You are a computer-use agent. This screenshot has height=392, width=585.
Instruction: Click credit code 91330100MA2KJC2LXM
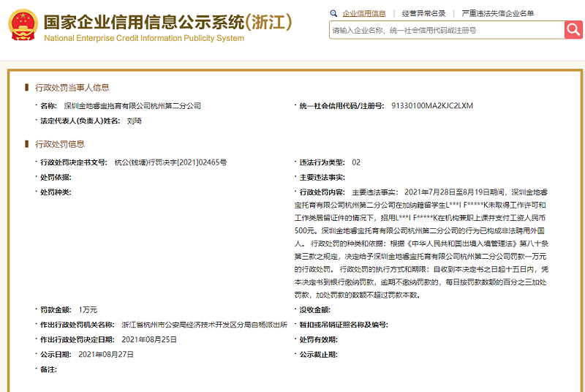click(x=432, y=106)
